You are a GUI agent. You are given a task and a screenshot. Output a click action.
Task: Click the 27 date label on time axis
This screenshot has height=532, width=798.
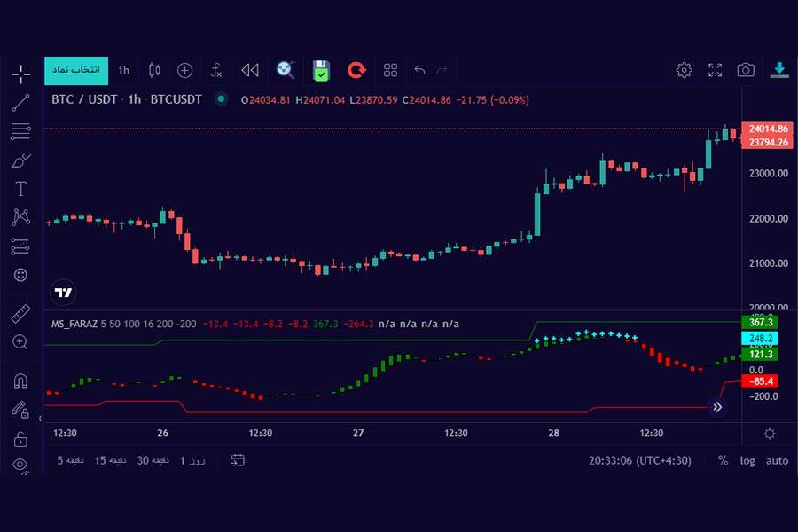(358, 434)
